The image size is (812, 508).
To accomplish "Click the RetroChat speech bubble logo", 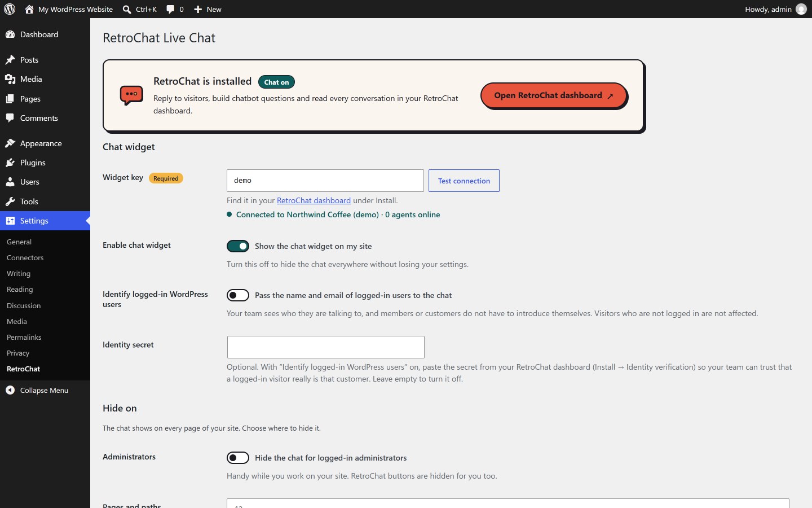I will (x=131, y=95).
